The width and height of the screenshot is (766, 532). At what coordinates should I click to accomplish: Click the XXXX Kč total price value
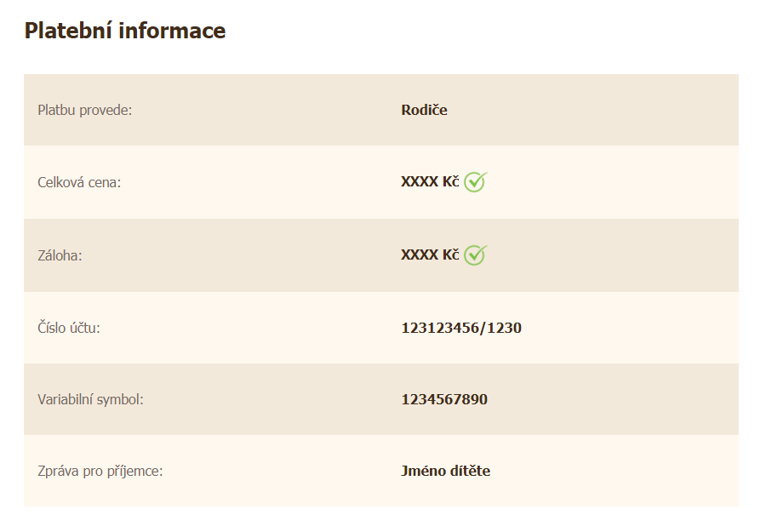coord(430,182)
